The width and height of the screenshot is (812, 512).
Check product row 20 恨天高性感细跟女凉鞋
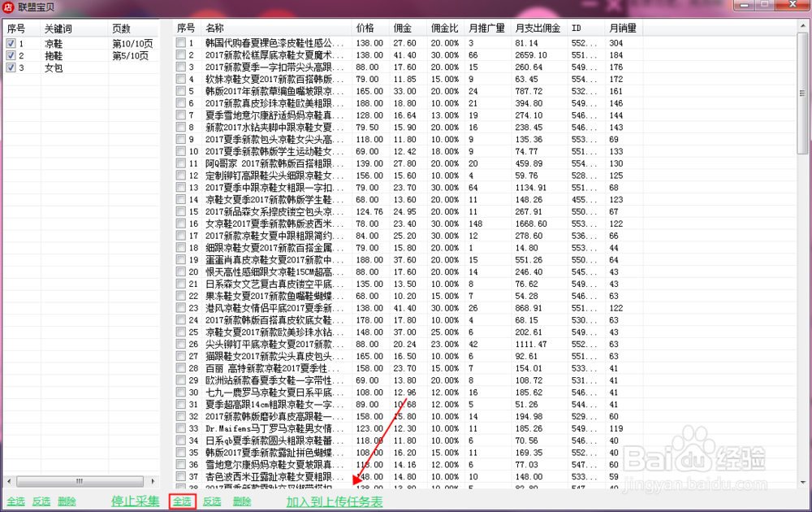pyautogui.click(x=181, y=271)
